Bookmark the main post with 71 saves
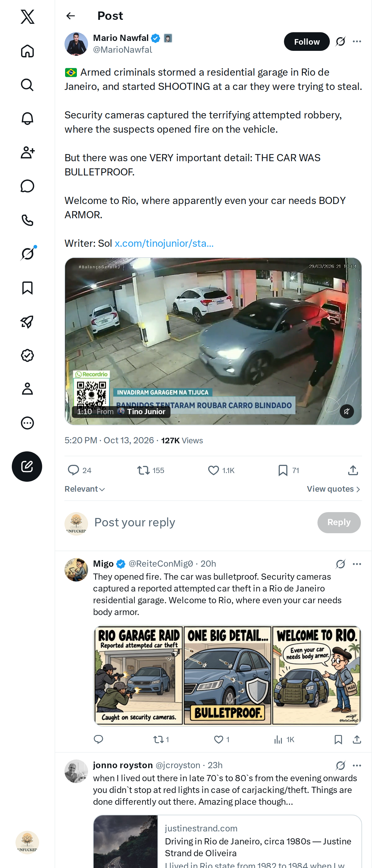The width and height of the screenshot is (372, 868). 283,470
